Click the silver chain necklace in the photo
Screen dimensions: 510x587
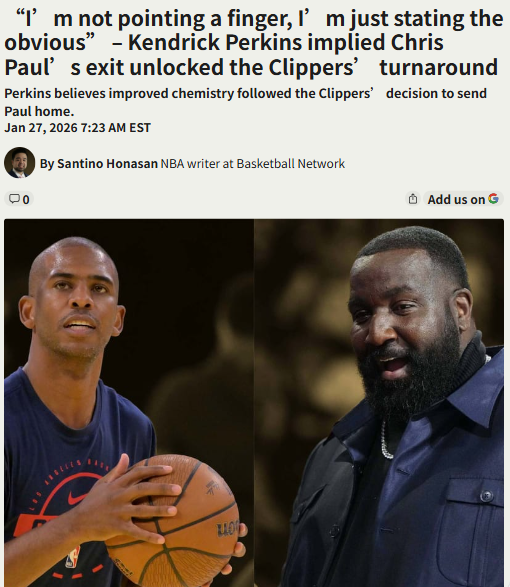pyautogui.click(x=386, y=440)
